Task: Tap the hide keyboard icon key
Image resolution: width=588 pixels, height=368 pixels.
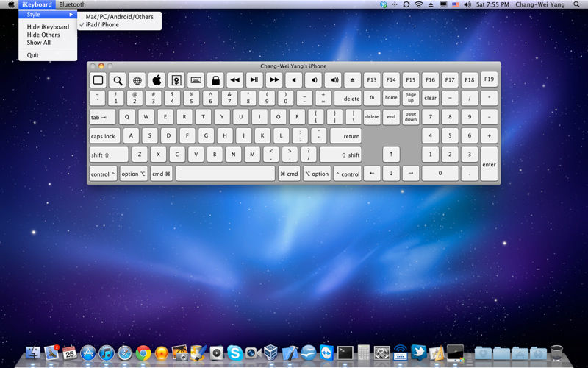Action: (x=196, y=80)
